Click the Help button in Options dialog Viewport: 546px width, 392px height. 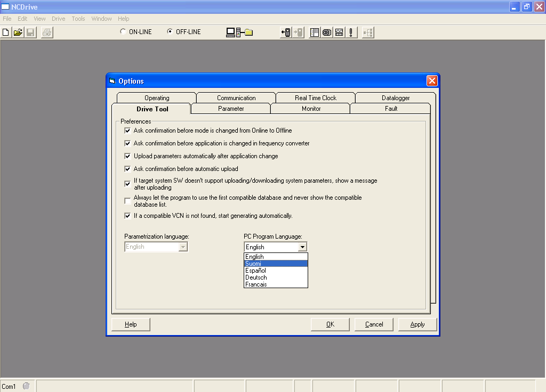coord(131,324)
